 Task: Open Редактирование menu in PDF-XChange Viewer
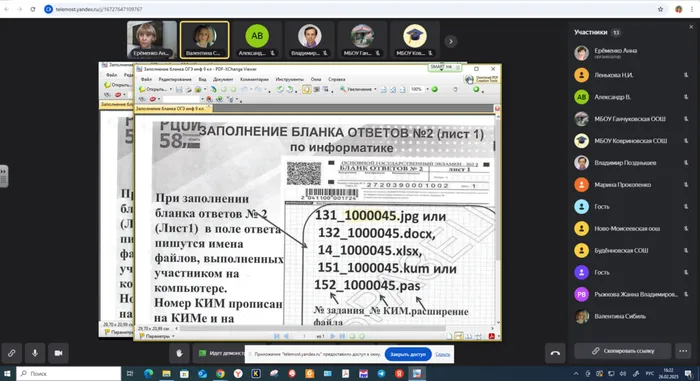(x=175, y=79)
